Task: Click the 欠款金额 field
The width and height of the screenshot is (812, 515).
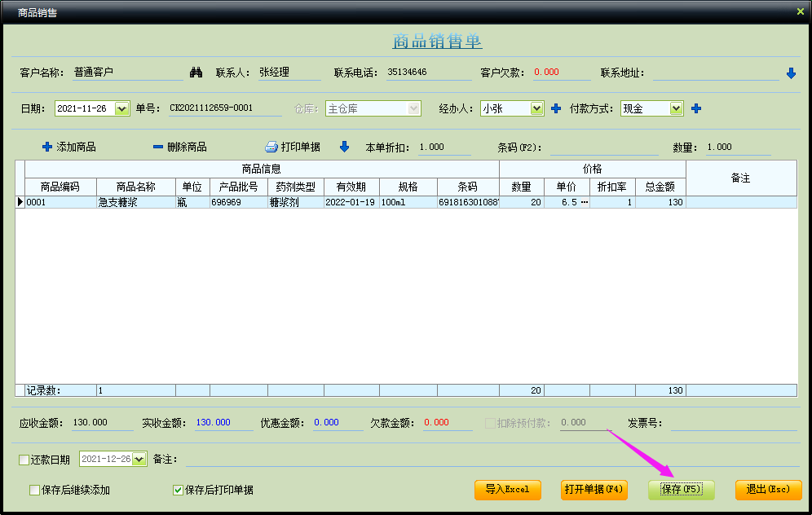Action: [448, 423]
